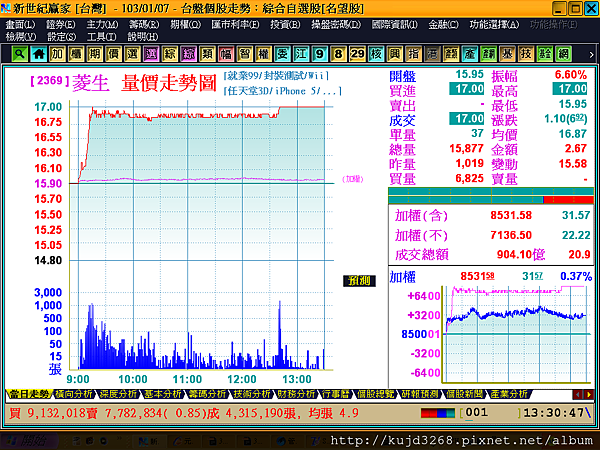This screenshot has width=600, height=450.
Task: Expand toolbar with right chevron arrow
Action: [591, 55]
